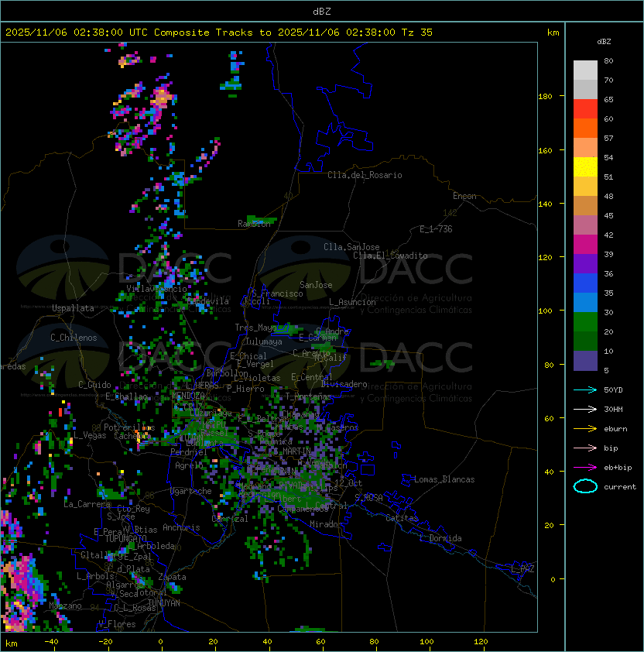Viewport: 644px width, 652px height.
Task: Click the 'Mirador' map label
Action: pos(326,524)
